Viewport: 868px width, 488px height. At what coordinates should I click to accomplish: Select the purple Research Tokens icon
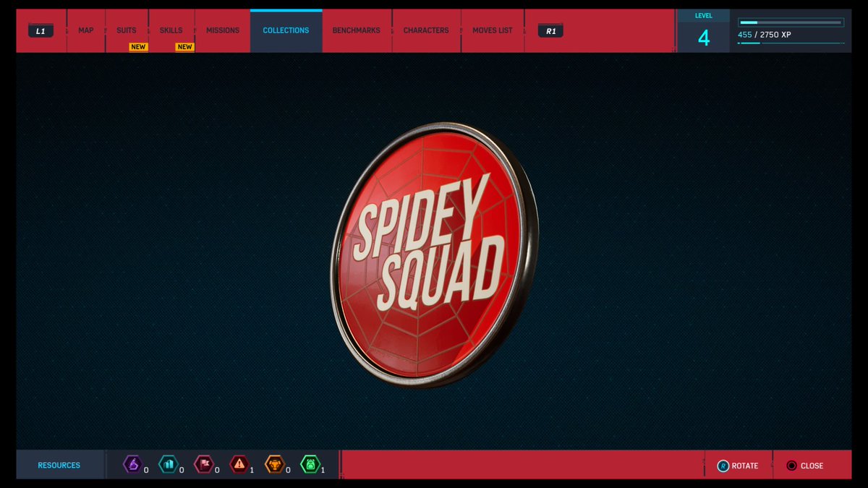[133, 465]
